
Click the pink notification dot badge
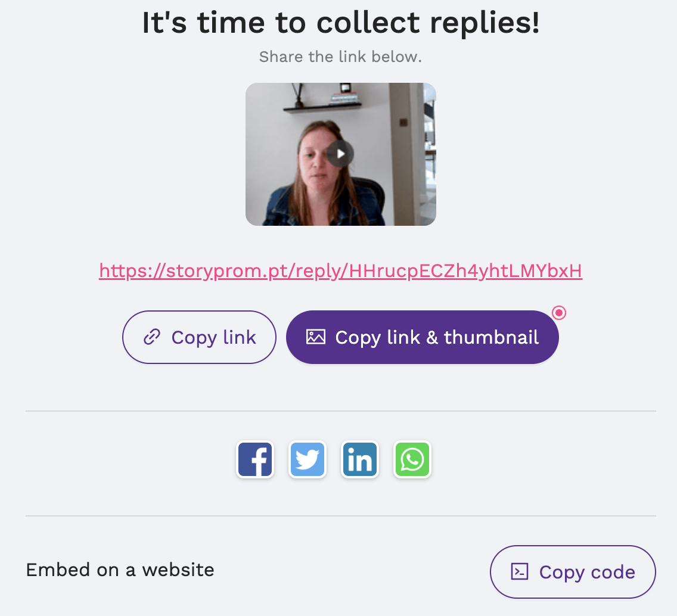[558, 312]
